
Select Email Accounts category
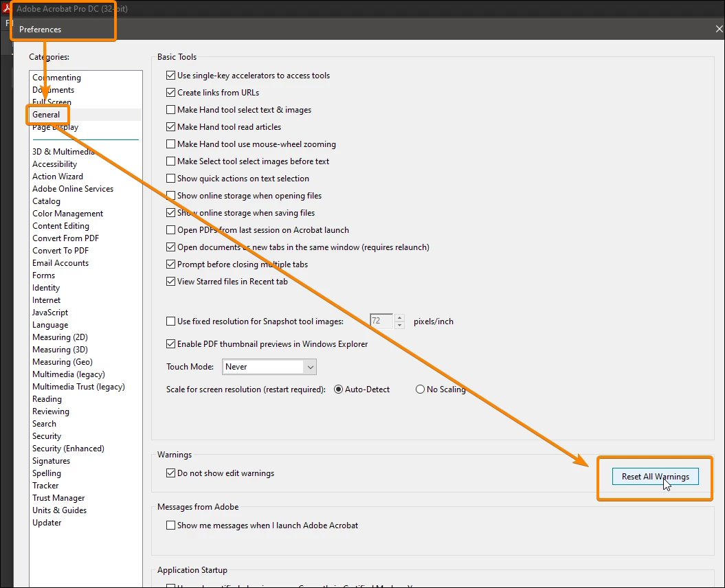(x=60, y=262)
